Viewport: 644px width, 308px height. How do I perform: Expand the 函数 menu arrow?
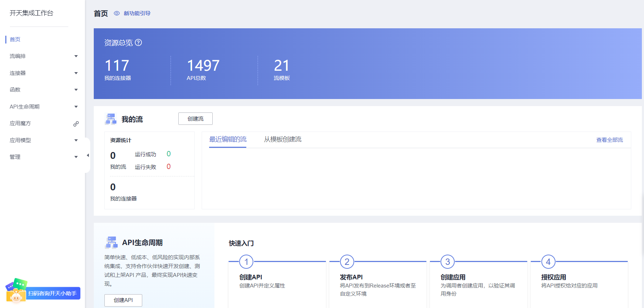76,90
